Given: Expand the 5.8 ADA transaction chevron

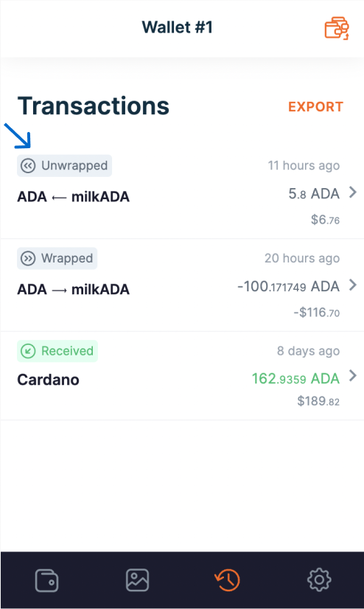Looking at the screenshot, I should point(352,192).
